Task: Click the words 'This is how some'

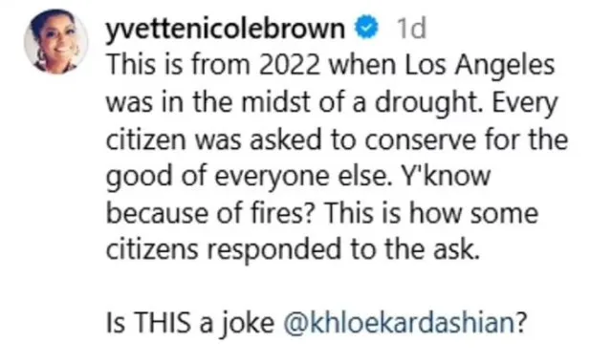Action: click(x=431, y=213)
